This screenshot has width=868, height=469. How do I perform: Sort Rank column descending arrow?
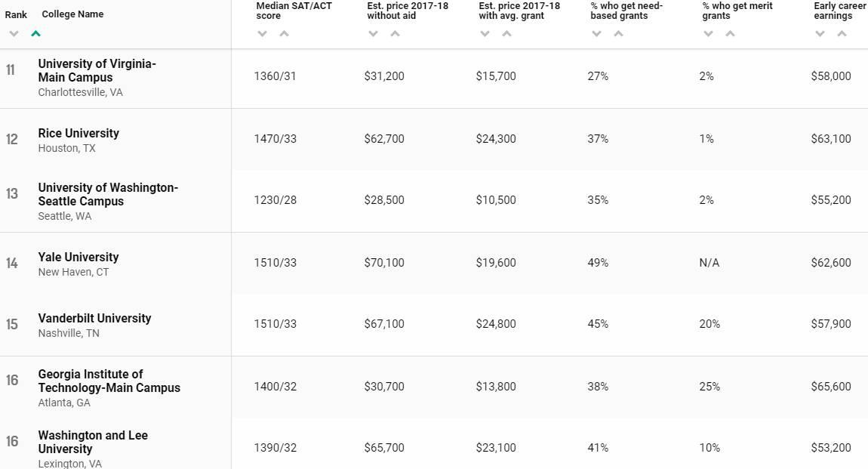14,34
